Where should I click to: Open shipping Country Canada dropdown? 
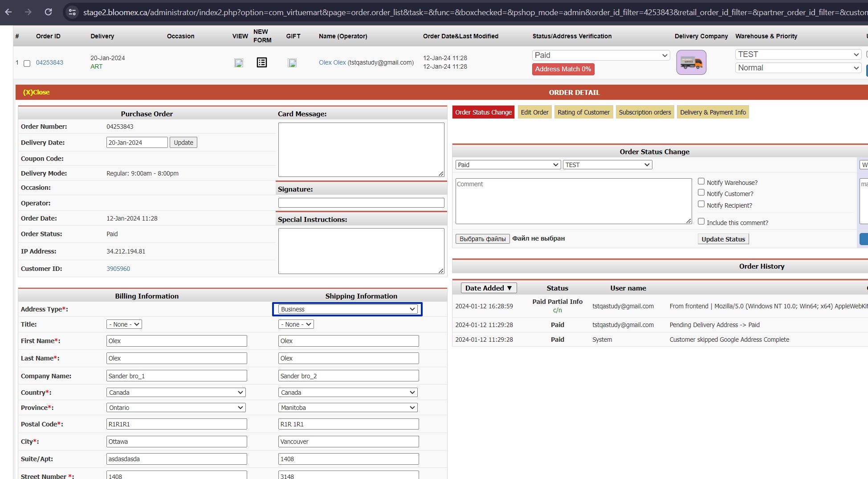(348, 393)
